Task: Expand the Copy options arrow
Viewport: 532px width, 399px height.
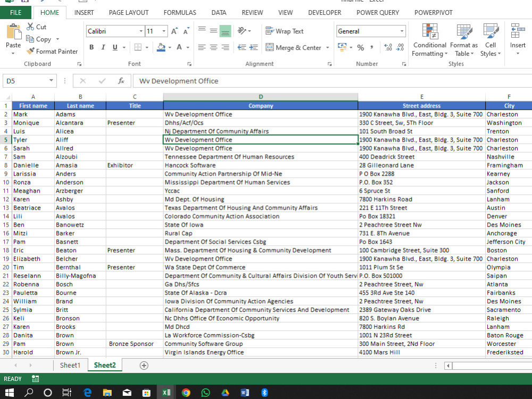Action: (x=57, y=39)
